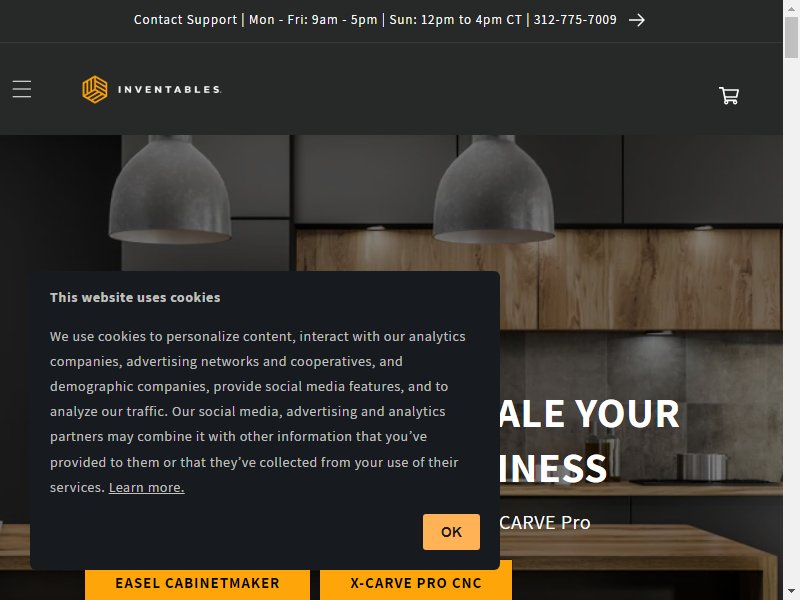Image resolution: width=800 pixels, height=600 pixels.
Task: Dismiss the cookie notice with OK
Action: point(451,532)
